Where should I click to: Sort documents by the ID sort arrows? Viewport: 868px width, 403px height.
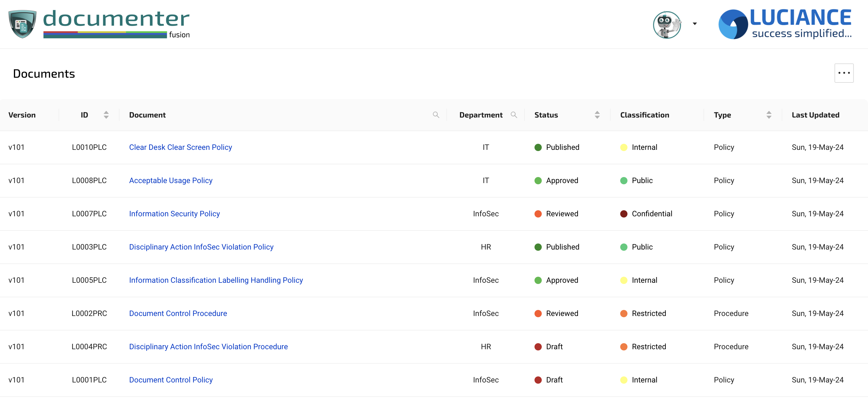click(106, 115)
